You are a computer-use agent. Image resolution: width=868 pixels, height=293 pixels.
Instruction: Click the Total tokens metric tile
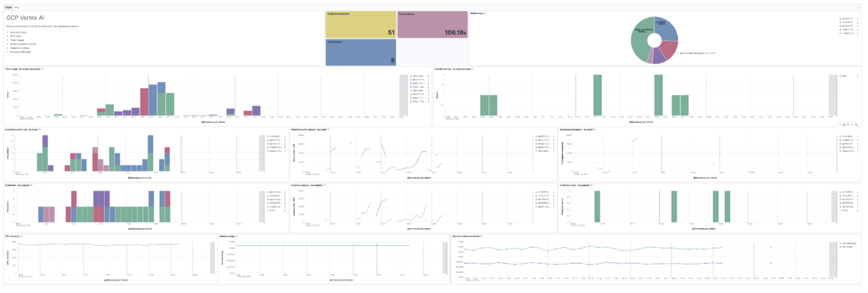(432, 24)
